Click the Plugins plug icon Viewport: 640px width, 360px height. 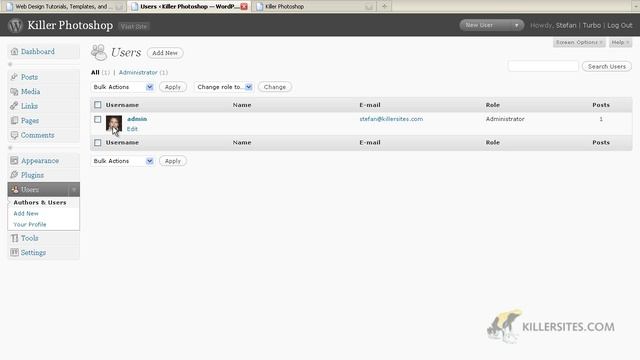[x=14, y=175]
